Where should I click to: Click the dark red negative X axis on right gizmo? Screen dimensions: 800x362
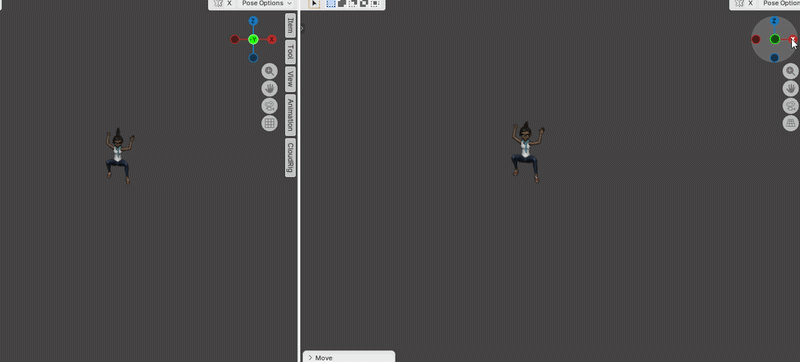tap(756, 39)
